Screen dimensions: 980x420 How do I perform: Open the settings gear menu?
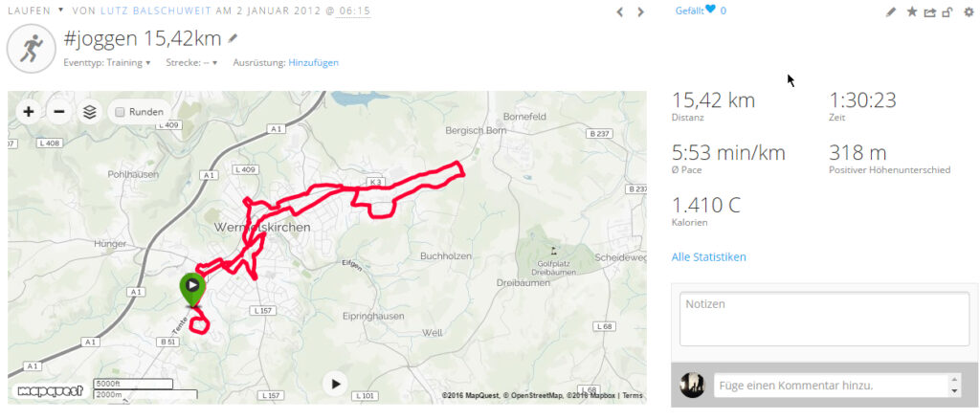[x=969, y=11]
